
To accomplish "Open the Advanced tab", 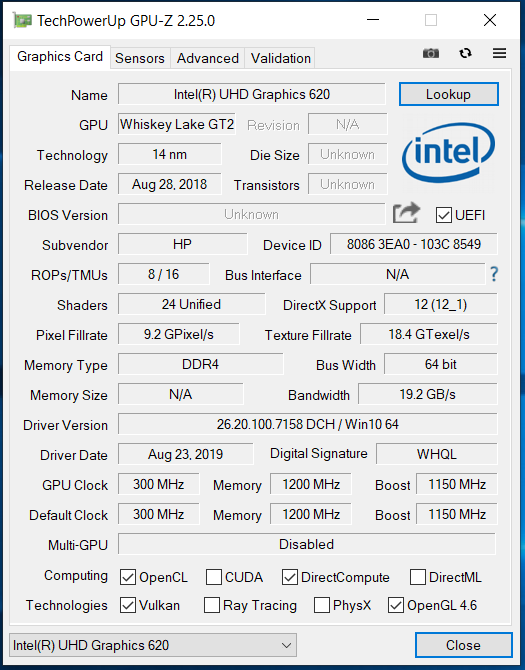I will [x=208, y=58].
